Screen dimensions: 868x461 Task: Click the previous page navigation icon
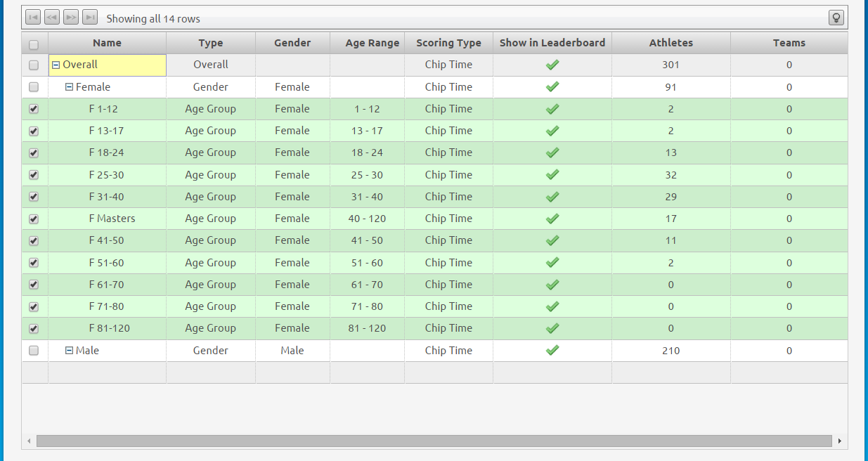52,18
